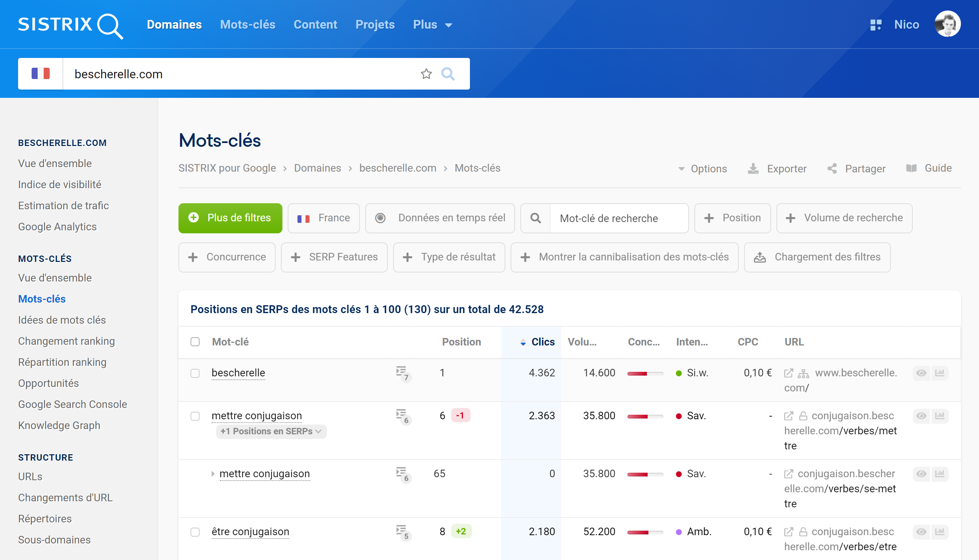Go to the Mots-clés top menu
This screenshot has height=560, width=979.
(x=247, y=24)
